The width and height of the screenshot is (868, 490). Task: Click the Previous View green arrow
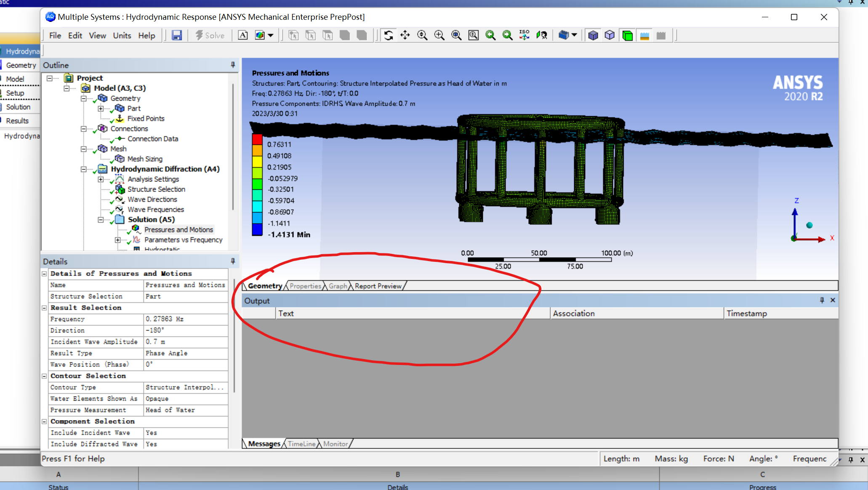point(490,35)
